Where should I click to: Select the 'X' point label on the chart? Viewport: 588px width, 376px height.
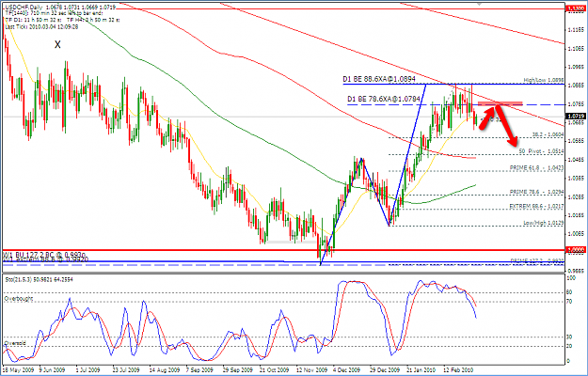pyautogui.click(x=57, y=45)
